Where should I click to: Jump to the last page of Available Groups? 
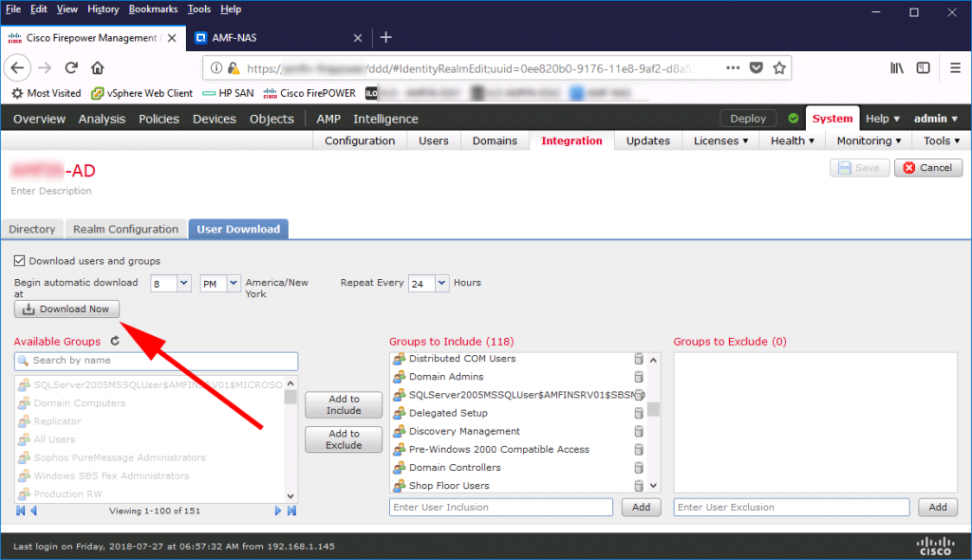pyautogui.click(x=292, y=511)
